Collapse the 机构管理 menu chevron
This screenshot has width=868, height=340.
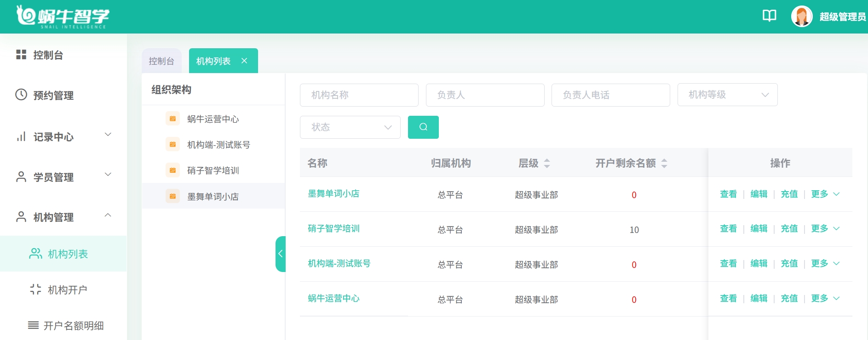click(x=108, y=215)
